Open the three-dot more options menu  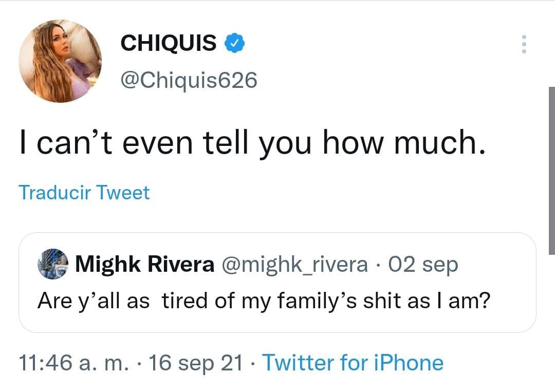(524, 44)
